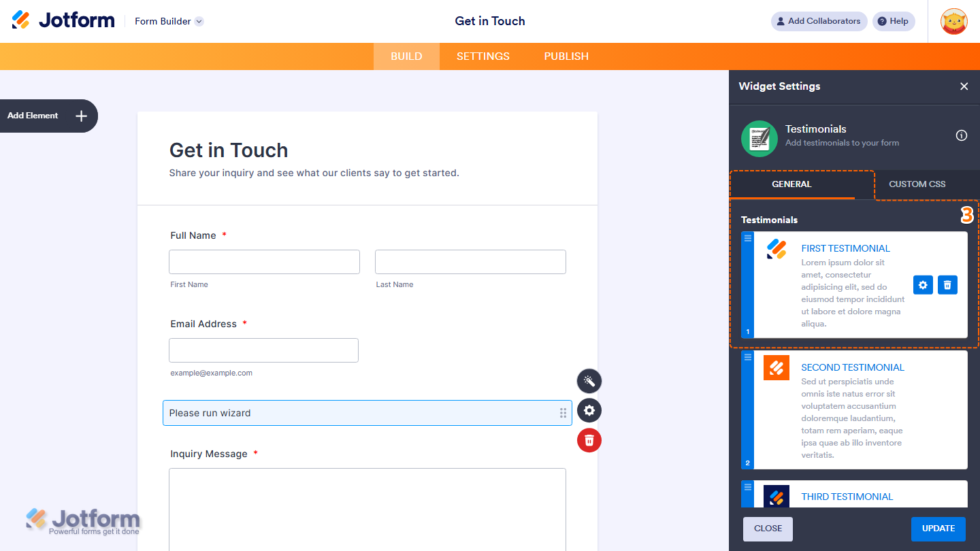Open field properties with the round gear icon
The height and width of the screenshot is (551, 980).
(589, 411)
